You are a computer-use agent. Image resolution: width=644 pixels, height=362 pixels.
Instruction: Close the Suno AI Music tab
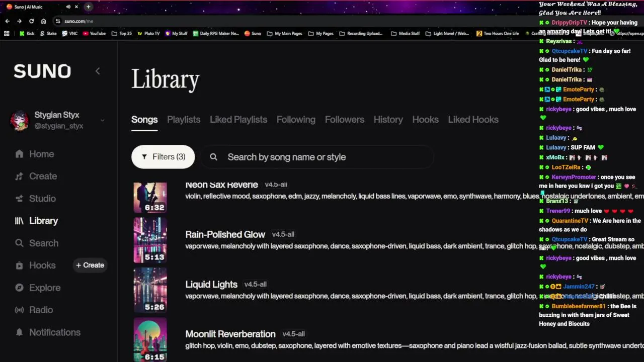click(x=76, y=7)
